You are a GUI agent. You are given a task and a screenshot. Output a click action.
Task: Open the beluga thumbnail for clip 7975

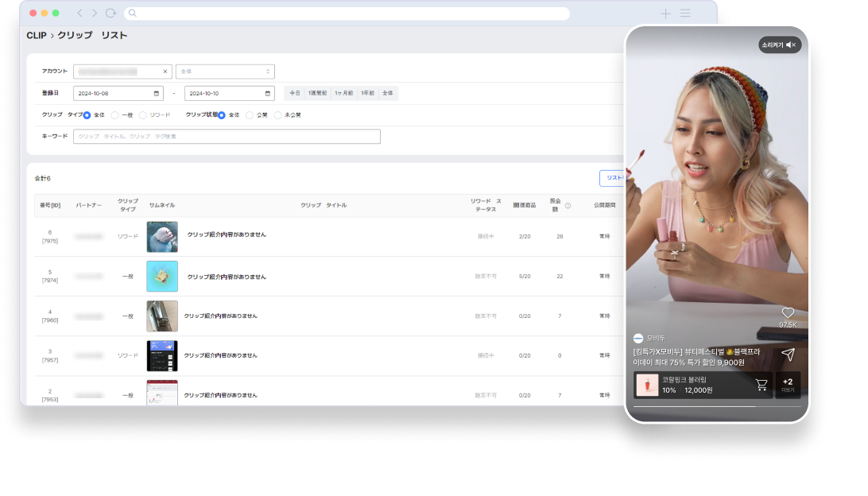pyautogui.click(x=162, y=236)
